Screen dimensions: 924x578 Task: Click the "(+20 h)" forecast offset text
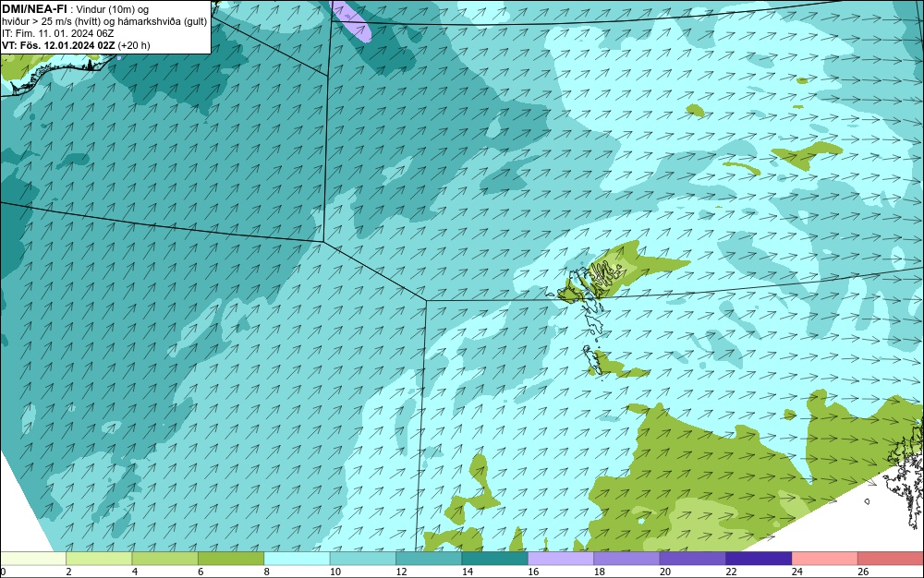tap(134, 45)
